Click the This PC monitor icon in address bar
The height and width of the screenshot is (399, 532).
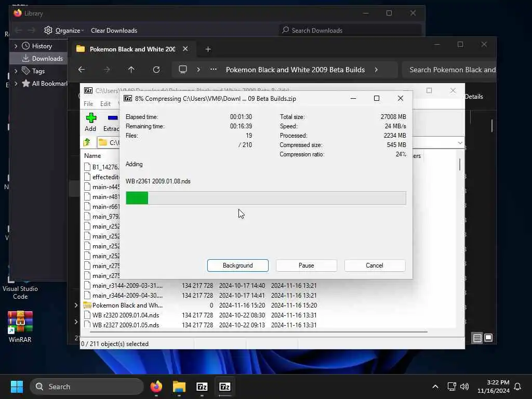183,70
